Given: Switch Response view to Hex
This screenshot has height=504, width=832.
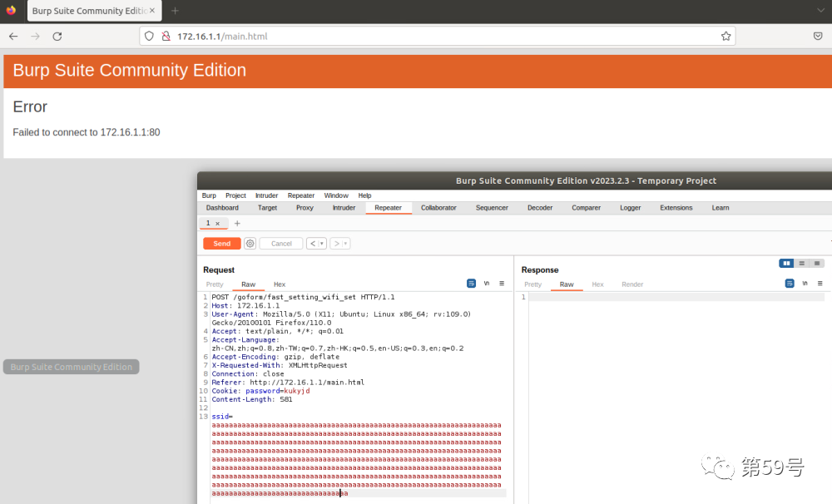Looking at the screenshot, I should [x=598, y=284].
